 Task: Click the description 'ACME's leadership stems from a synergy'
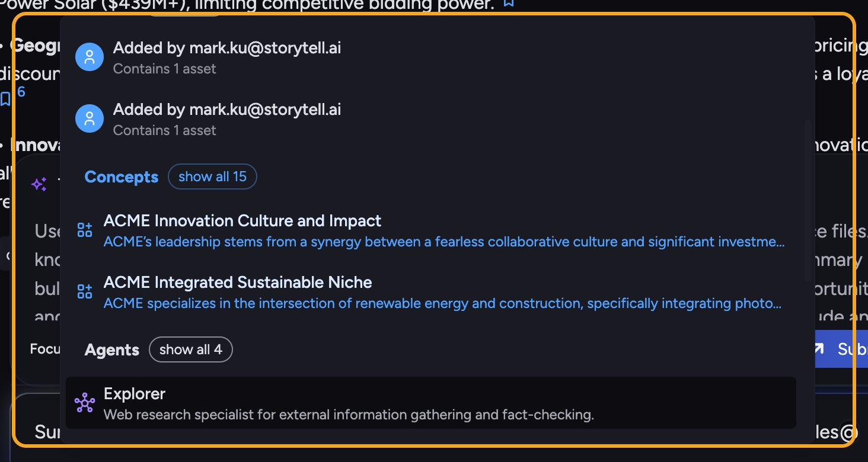pyautogui.click(x=444, y=242)
